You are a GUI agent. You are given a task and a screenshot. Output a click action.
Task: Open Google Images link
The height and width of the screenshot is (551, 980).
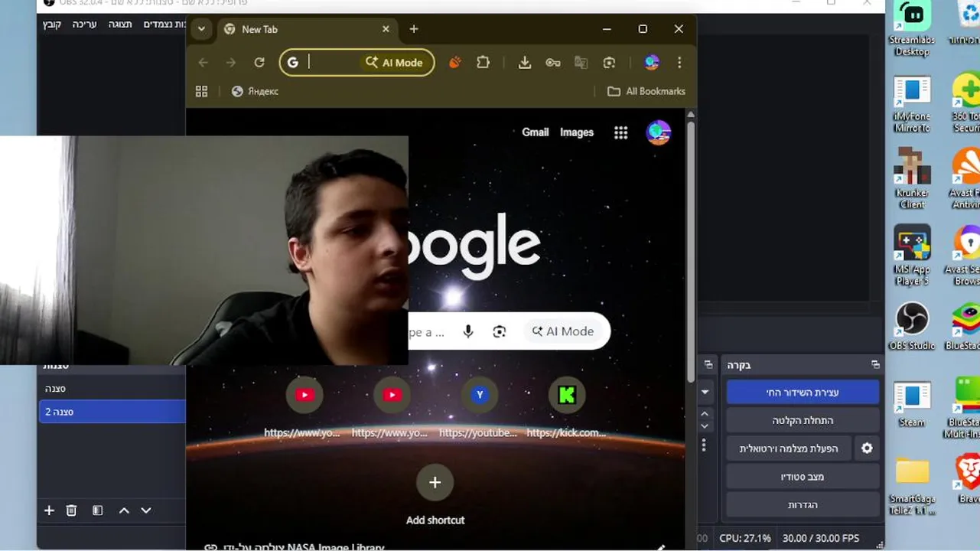coord(576,132)
